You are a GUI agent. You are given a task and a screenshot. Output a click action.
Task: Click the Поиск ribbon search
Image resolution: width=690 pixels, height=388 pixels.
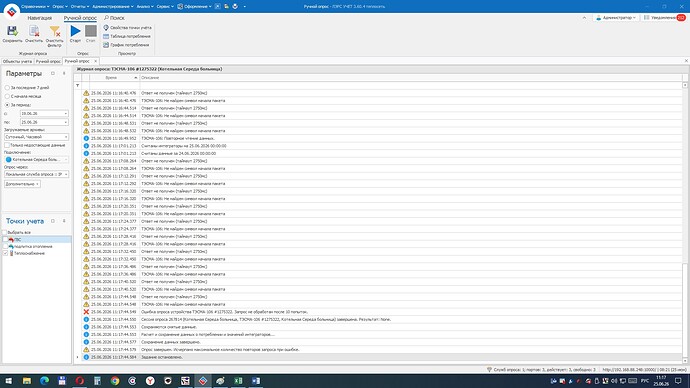click(114, 18)
